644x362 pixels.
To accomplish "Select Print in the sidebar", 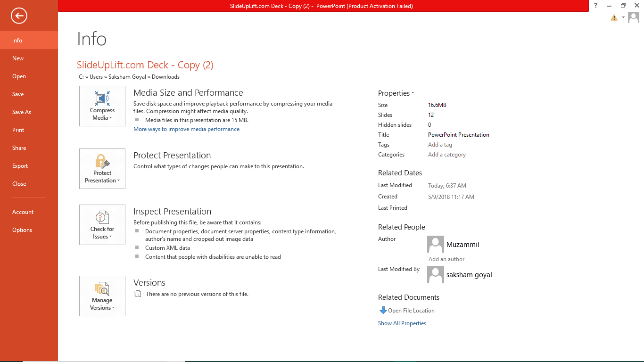I will pos(18,130).
